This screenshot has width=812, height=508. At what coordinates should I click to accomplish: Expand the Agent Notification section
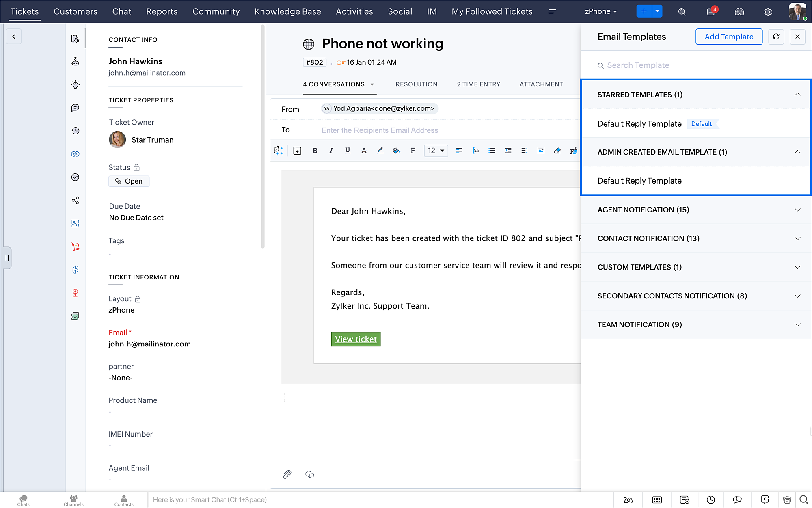click(x=797, y=210)
